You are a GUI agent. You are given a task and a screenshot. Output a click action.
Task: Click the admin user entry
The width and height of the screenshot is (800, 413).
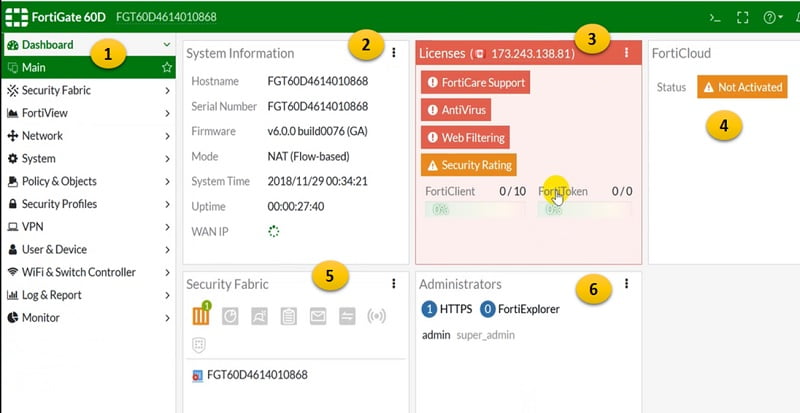436,335
